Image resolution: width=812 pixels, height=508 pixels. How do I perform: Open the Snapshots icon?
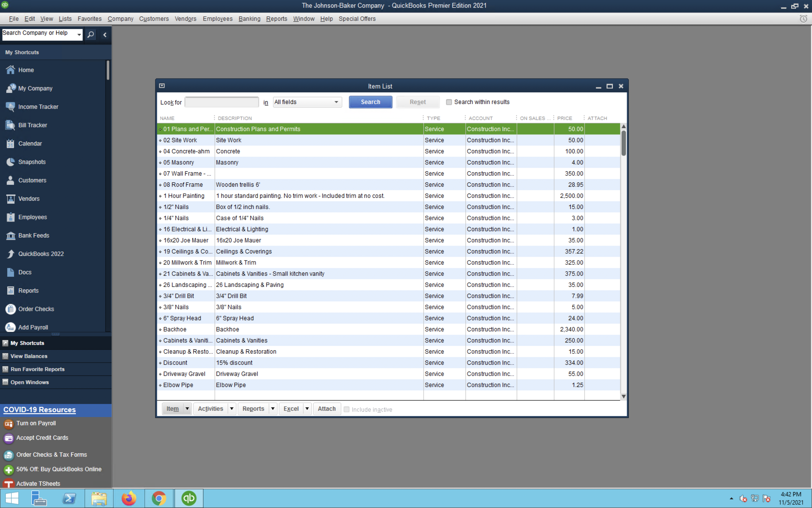point(10,162)
